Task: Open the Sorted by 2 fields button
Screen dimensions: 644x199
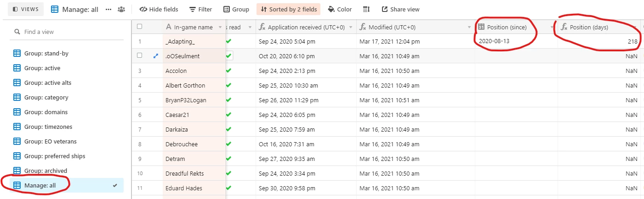Action: (288, 9)
